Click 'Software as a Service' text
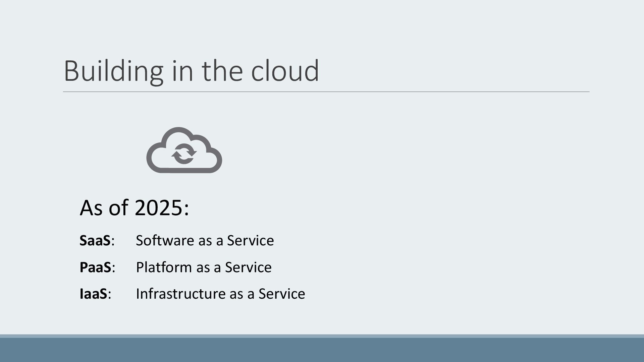This screenshot has height=362, width=644. (205, 240)
